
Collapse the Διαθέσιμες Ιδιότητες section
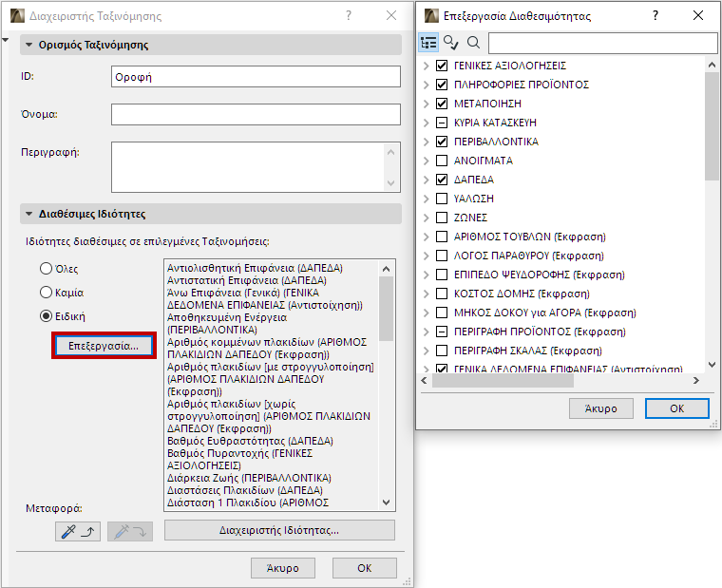click(x=29, y=214)
